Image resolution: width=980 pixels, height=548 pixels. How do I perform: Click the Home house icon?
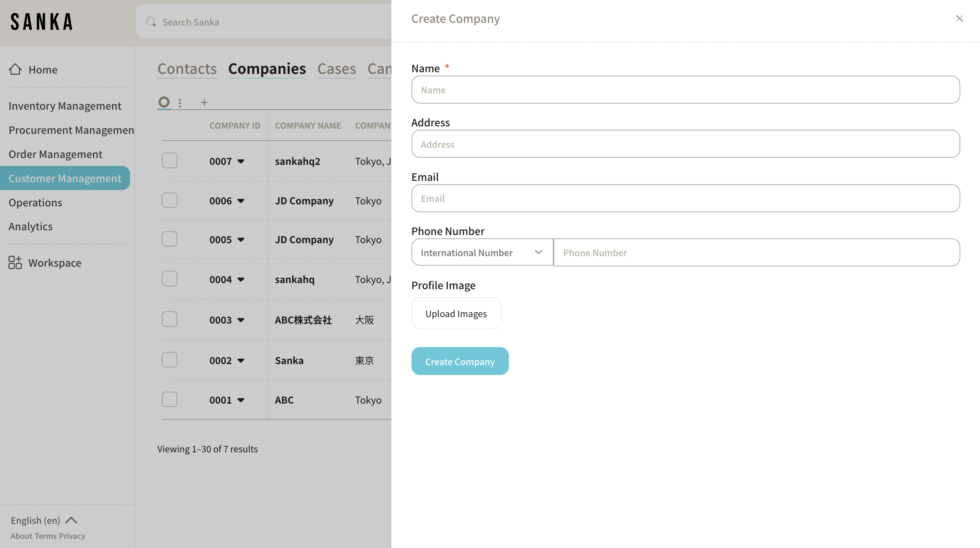coord(15,69)
